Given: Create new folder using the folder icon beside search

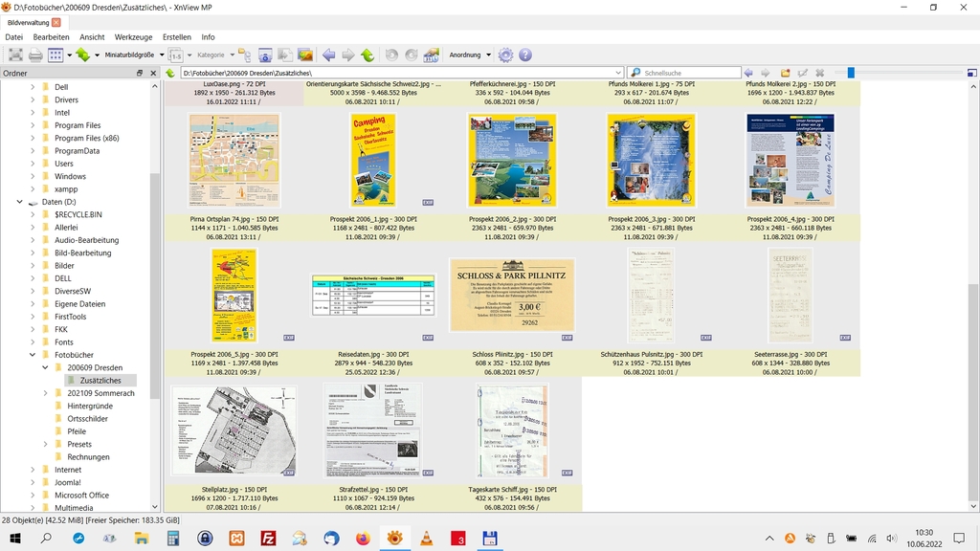Looking at the screenshot, I should (785, 73).
